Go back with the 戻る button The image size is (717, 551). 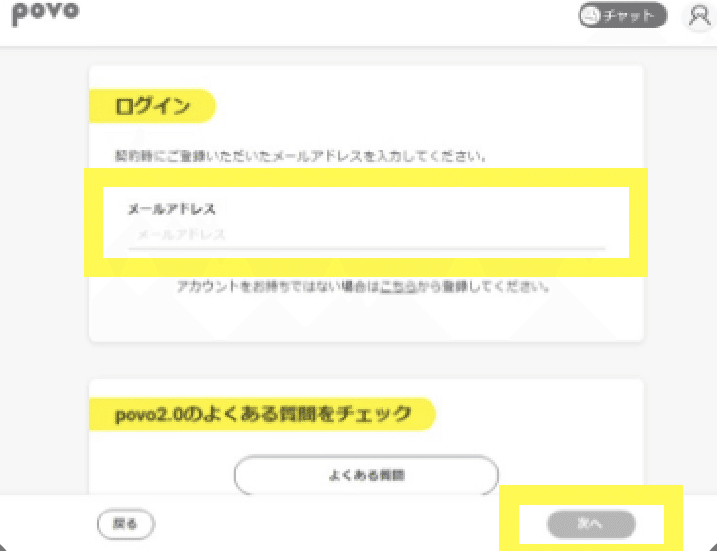click(126, 524)
